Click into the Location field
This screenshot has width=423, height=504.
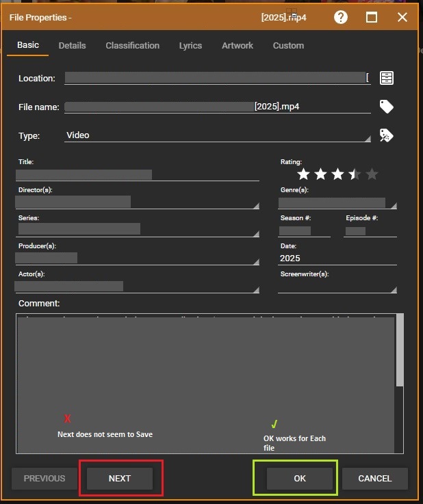(x=218, y=78)
